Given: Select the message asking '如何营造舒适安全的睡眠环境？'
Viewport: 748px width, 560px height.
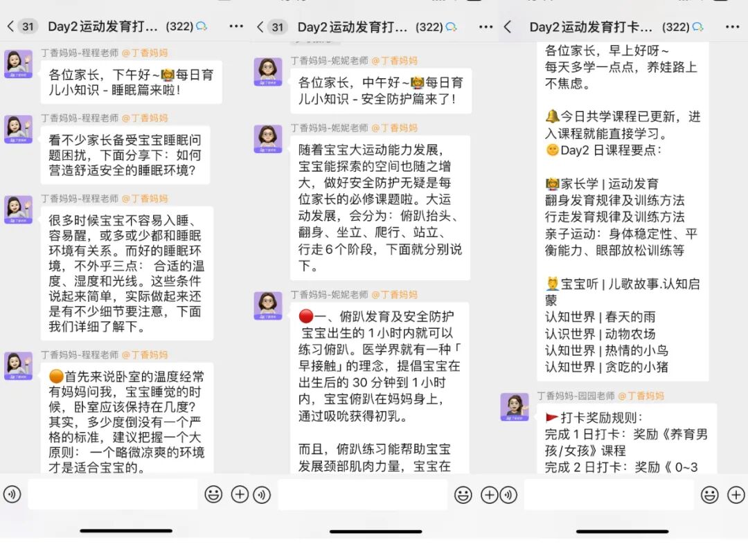Looking at the screenshot, I should click(x=125, y=155).
